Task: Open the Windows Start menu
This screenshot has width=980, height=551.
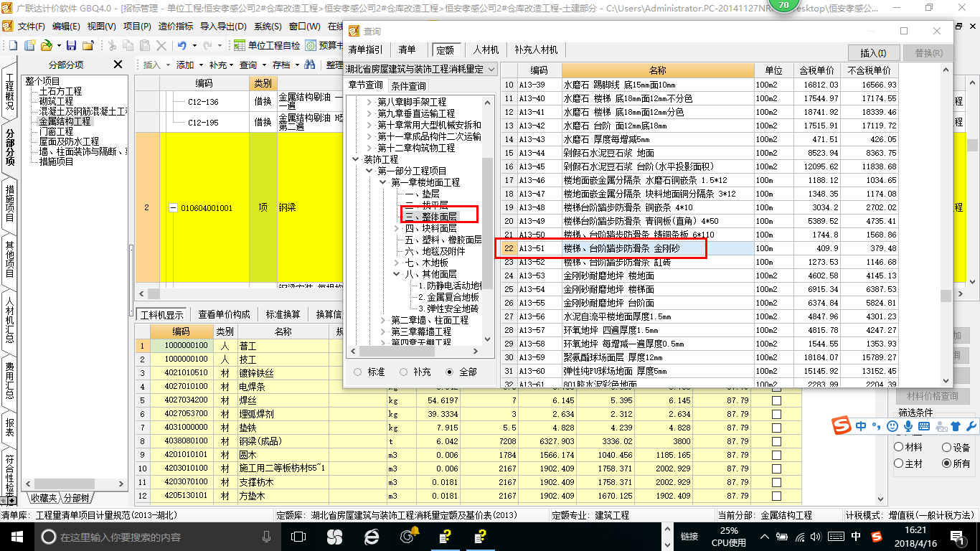Action: (x=17, y=536)
